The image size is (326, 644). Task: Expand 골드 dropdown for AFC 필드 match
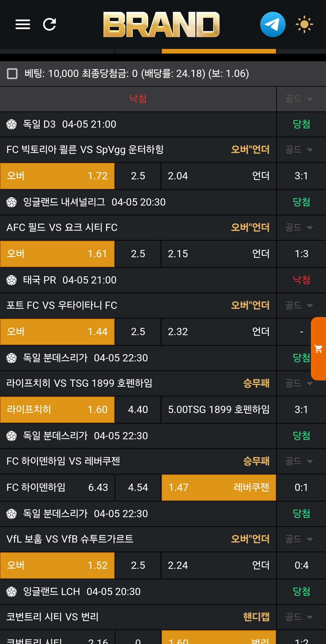point(299,228)
